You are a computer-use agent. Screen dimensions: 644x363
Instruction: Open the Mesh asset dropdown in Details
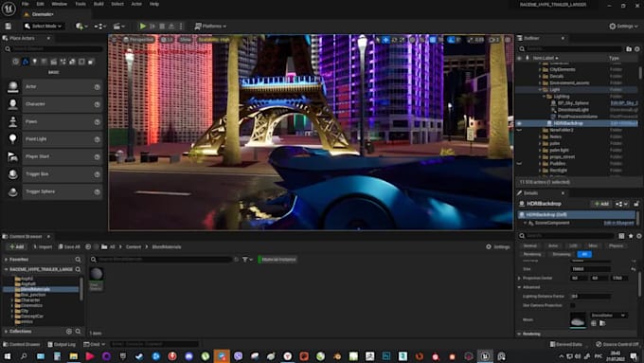(608, 316)
